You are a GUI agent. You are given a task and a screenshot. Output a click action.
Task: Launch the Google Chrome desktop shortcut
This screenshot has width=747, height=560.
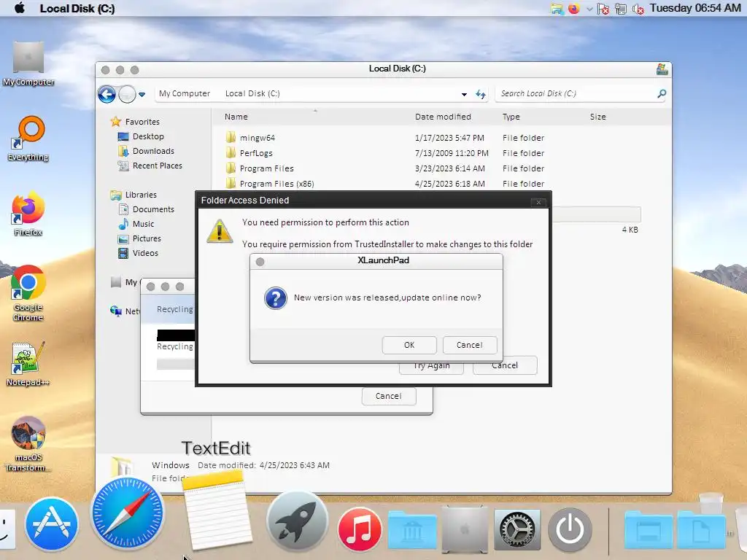(28, 293)
